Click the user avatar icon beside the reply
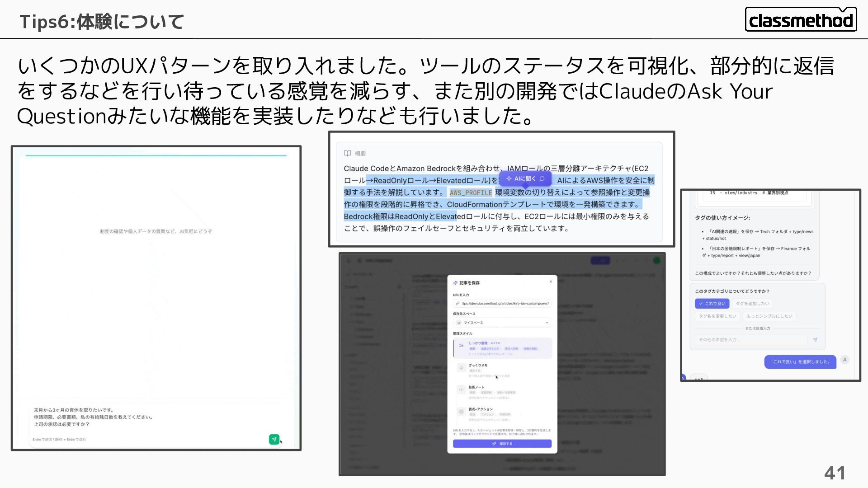 pyautogui.click(x=844, y=360)
